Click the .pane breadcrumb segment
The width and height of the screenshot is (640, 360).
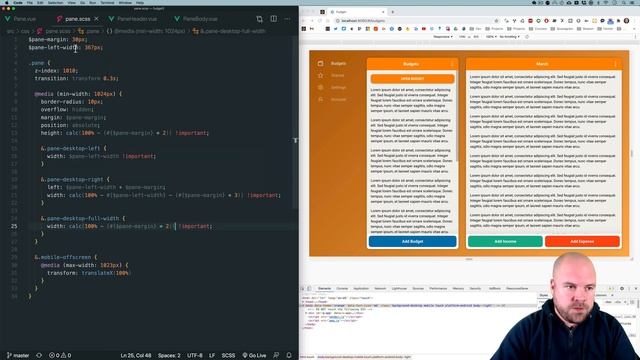point(89,31)
